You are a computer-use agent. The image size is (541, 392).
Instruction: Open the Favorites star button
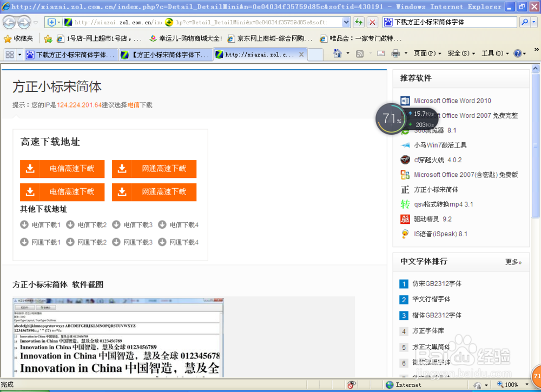coord(19,38)
